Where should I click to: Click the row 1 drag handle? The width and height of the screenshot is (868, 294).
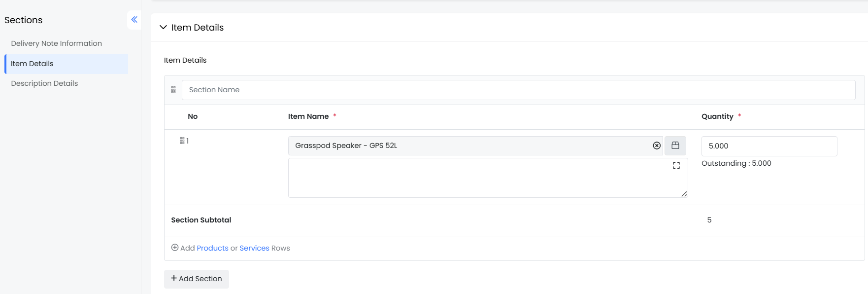(182, 141)
